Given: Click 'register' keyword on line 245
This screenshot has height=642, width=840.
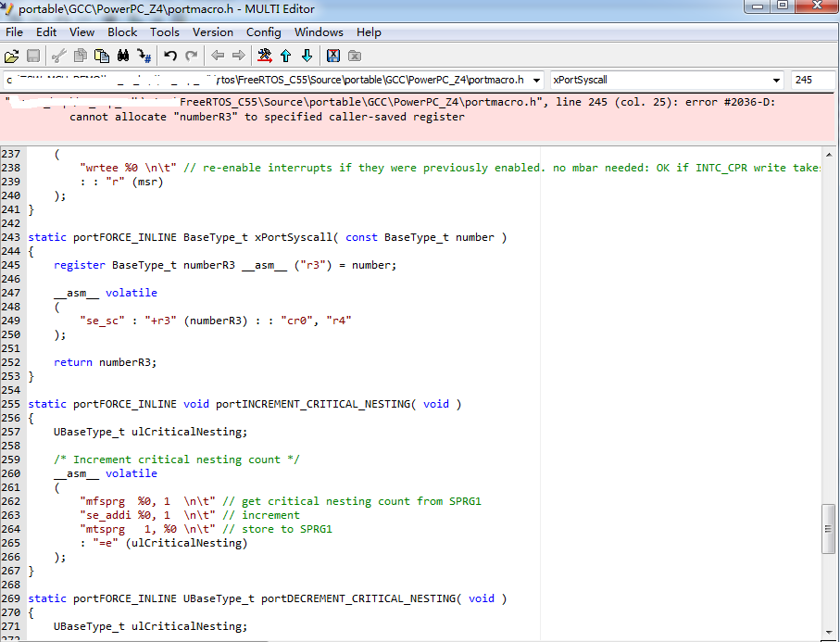Looking at the screenshot, I should tap(80, 265).
